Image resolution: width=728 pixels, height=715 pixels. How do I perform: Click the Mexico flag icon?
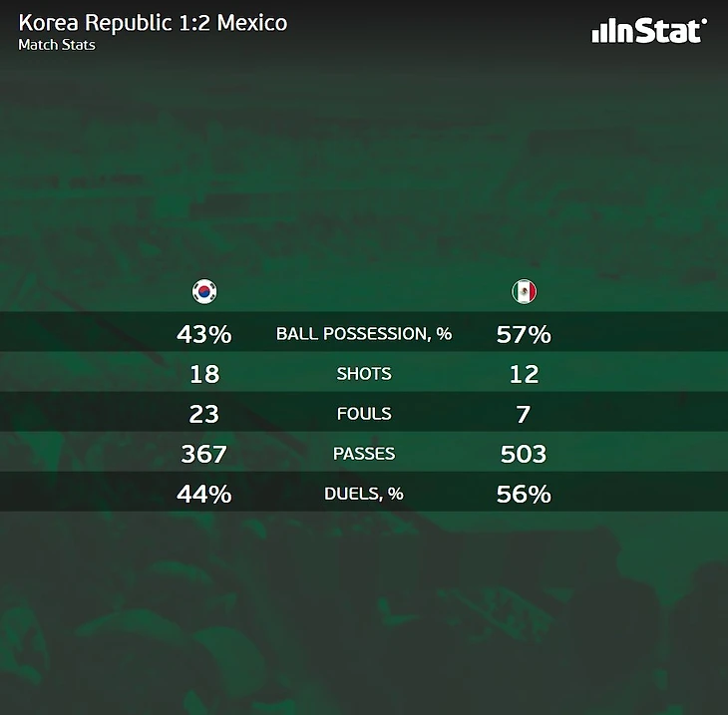[x=524, y=291]
